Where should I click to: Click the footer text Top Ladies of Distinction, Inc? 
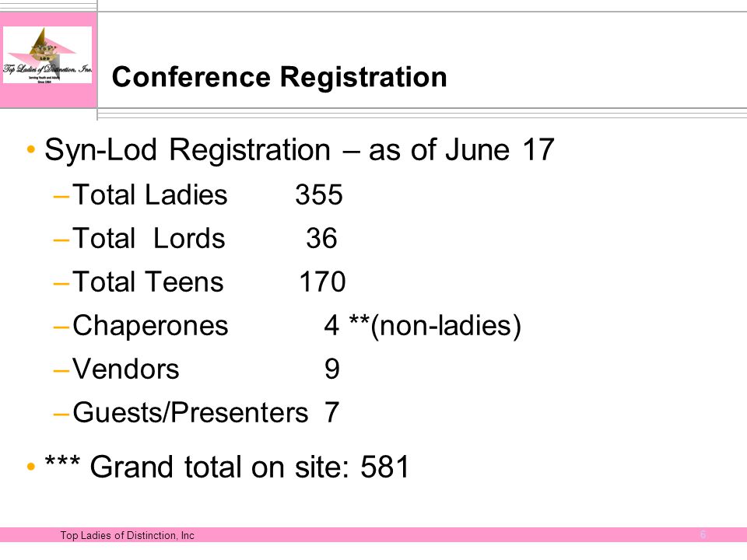(x=127, y=535)
